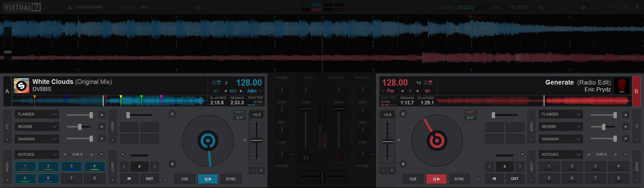Switch to the VIDEO mixer tab
Image resolution: width=644 pixels, height=188 pixels.
308,78
